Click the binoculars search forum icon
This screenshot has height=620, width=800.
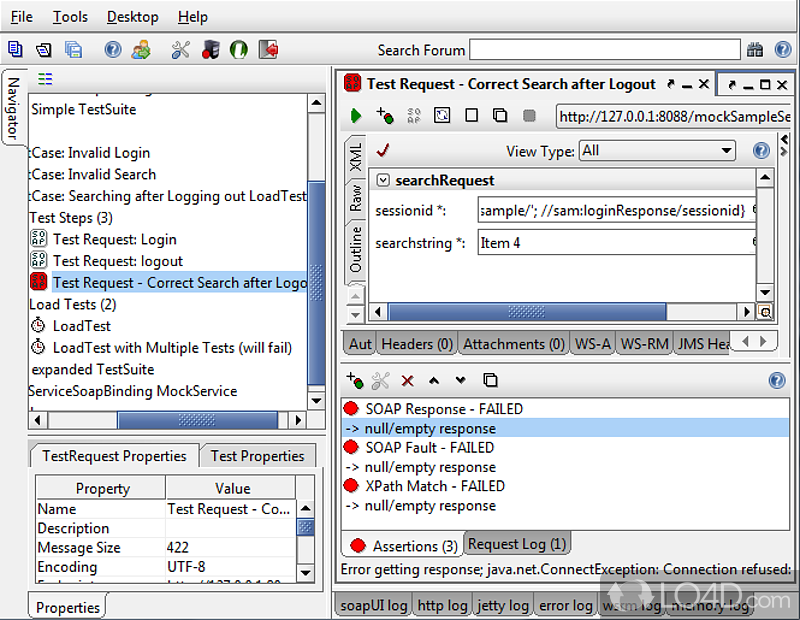pyautogui.click(x=755, y=50)
